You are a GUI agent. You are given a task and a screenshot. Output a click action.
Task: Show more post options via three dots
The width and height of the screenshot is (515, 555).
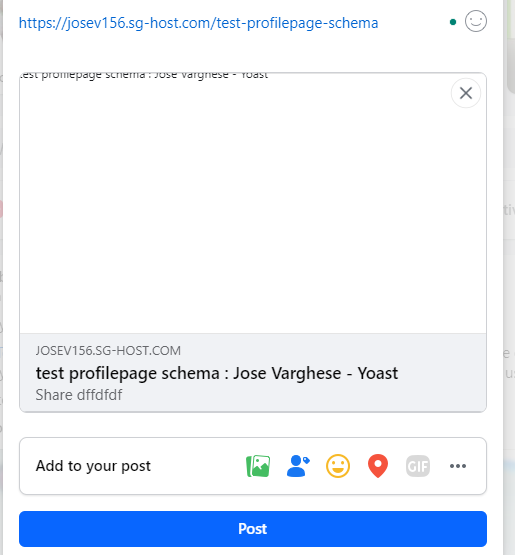[458, 466]
